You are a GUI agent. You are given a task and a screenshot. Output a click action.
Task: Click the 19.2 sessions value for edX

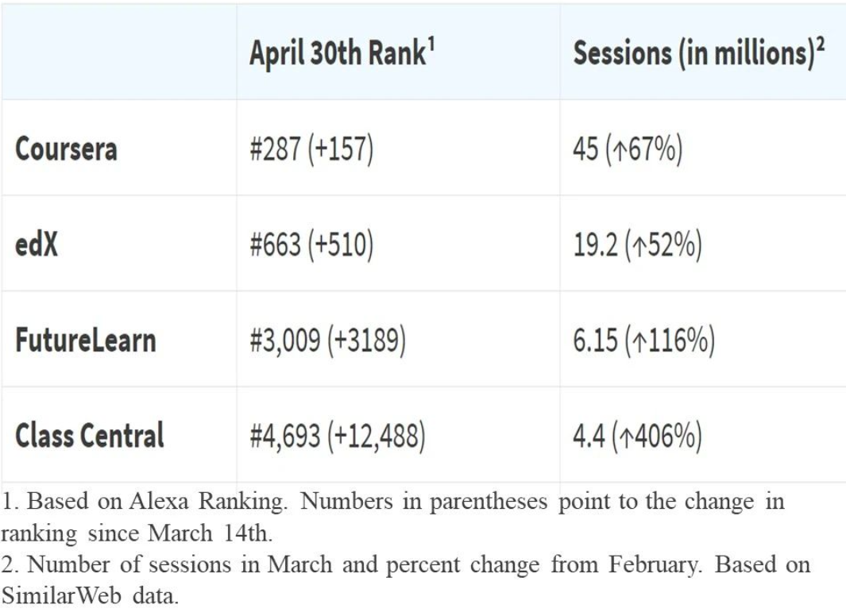tap(589, 245)
